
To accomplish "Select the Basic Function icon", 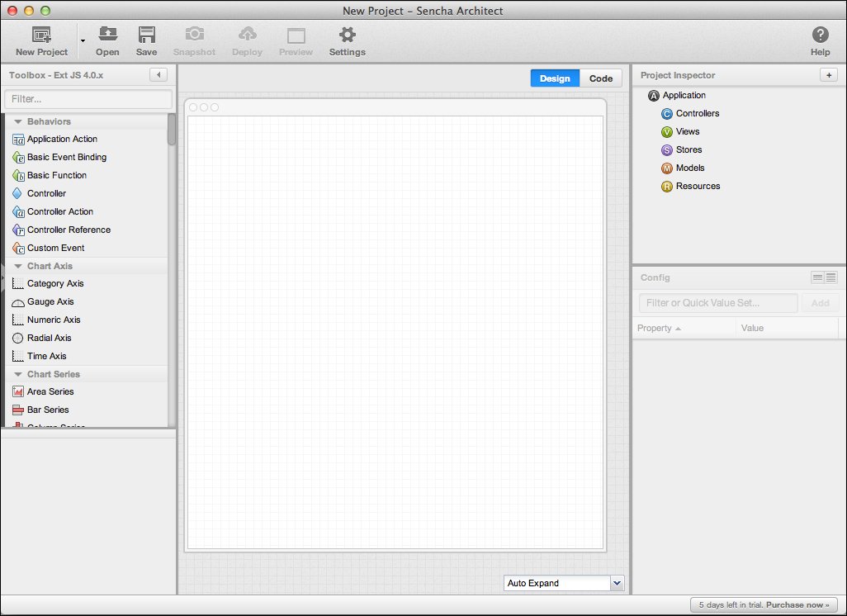I will click(x=18, y=176).
